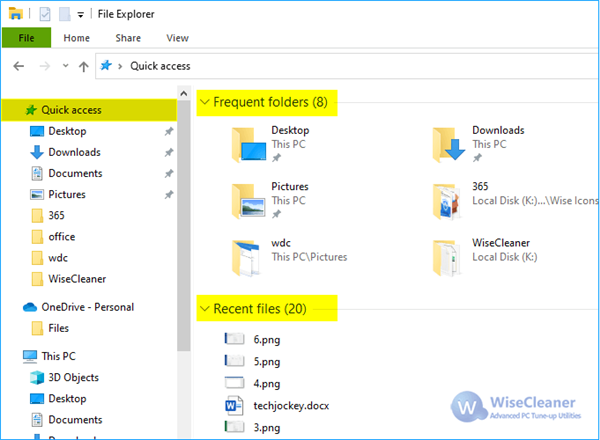
Task: Select OneDrive - Personal in sidebar
Action: point(87,307)
